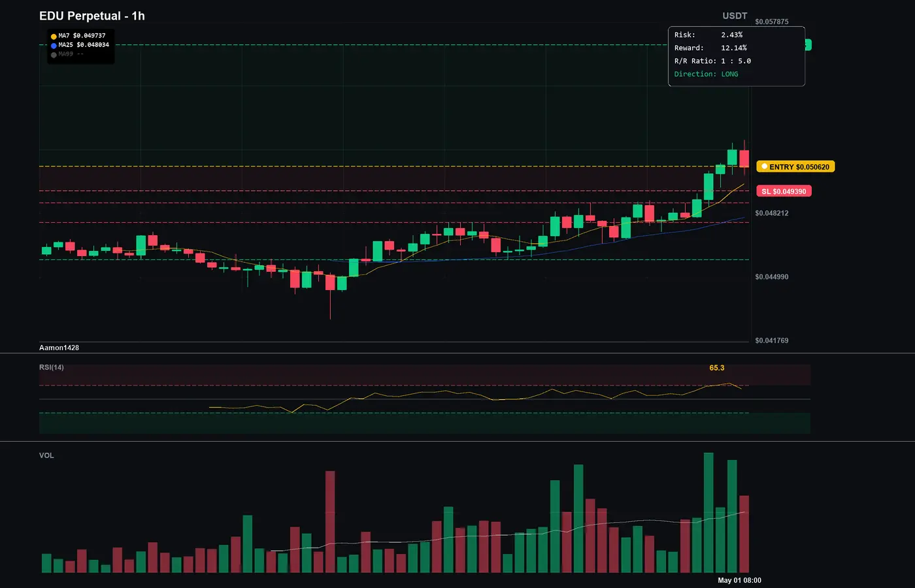
Task: Click the $0.044990 price axis label
Action: [x=772, y=277]
